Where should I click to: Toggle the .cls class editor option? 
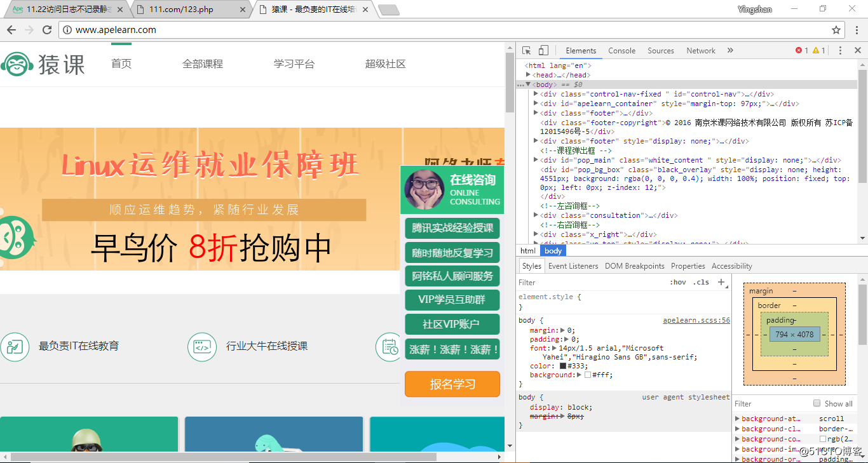[x=702, y=282]
